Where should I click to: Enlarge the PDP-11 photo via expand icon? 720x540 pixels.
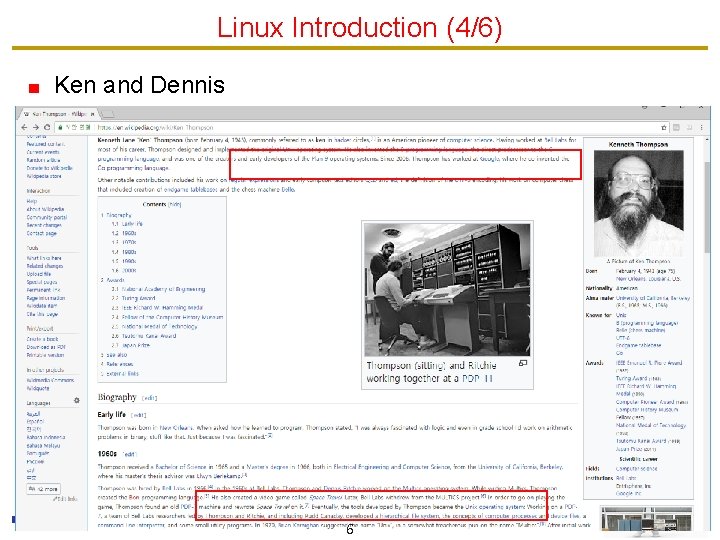[x=523, y=363]
